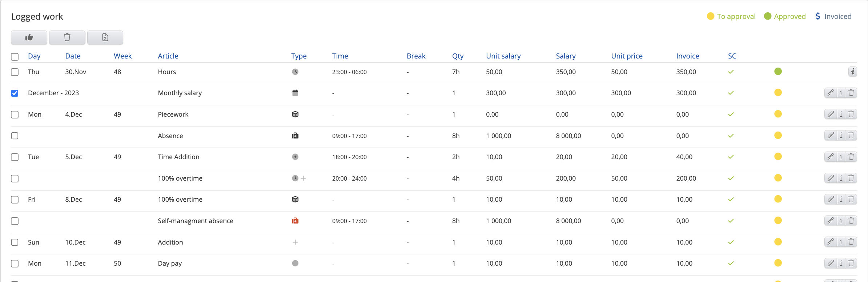Click the red Self-managment absence type icon
The height and width of the screenshot is (282, 868).
[x=295, y=221]
